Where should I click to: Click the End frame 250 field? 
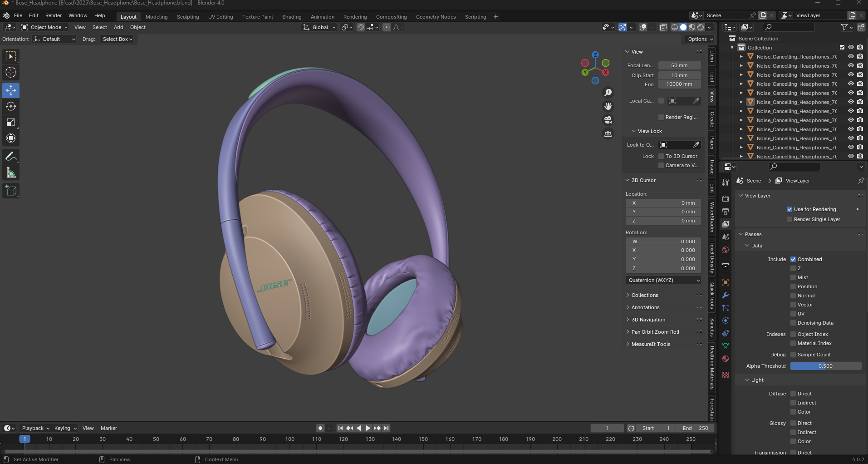tap(695, 428)
